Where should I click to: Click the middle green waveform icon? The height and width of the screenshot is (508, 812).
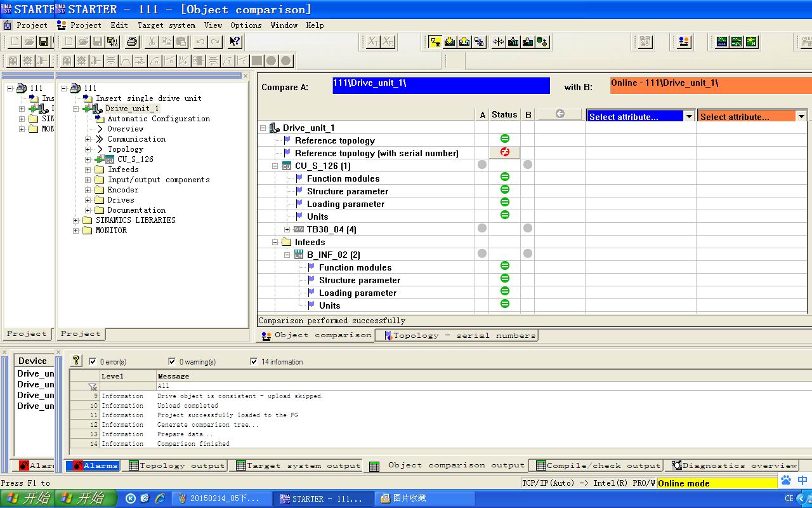737,42
